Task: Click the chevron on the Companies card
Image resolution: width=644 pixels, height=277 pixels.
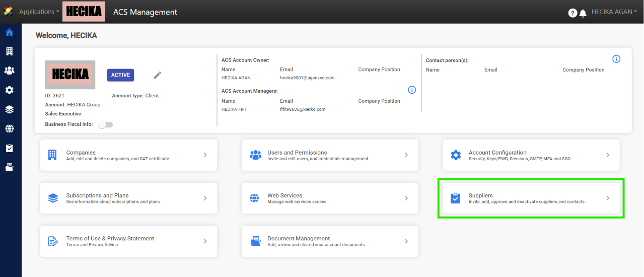Action: (x=205, y=155)
